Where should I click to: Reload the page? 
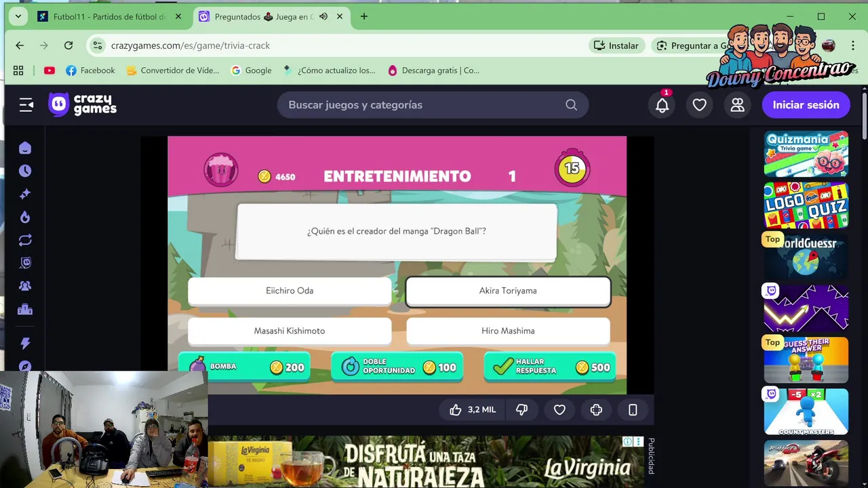click(68, 45)
